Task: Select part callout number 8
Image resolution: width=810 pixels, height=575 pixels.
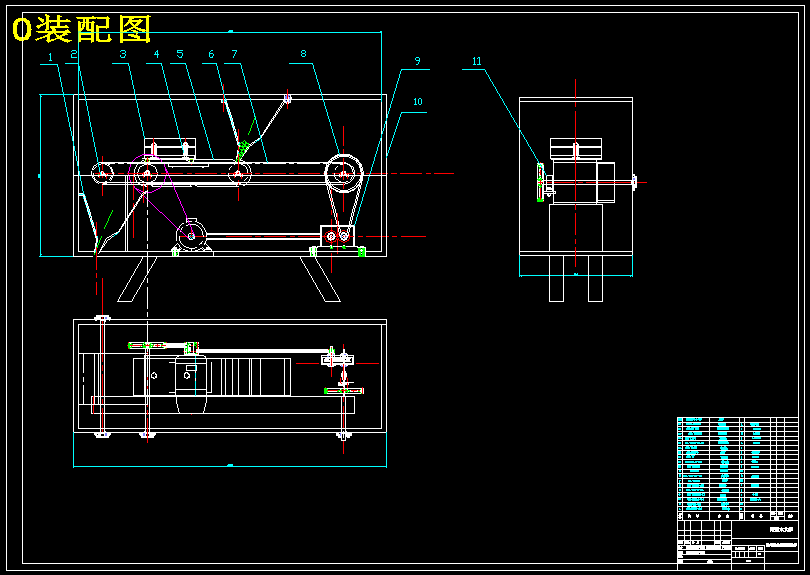Action: [303, 53]
